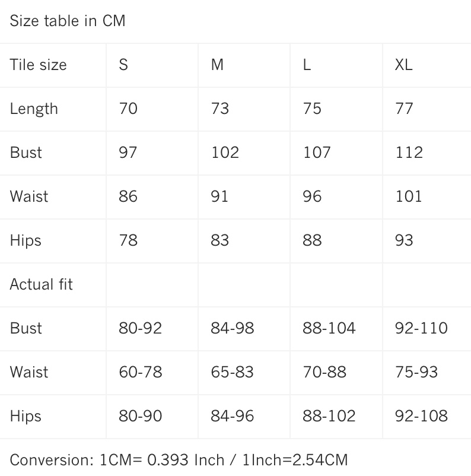Image resolution: width=471 pixels, height=476 pixels.
Task: Click the actual fit Waist range 65-83
Action: pos(232,372)
